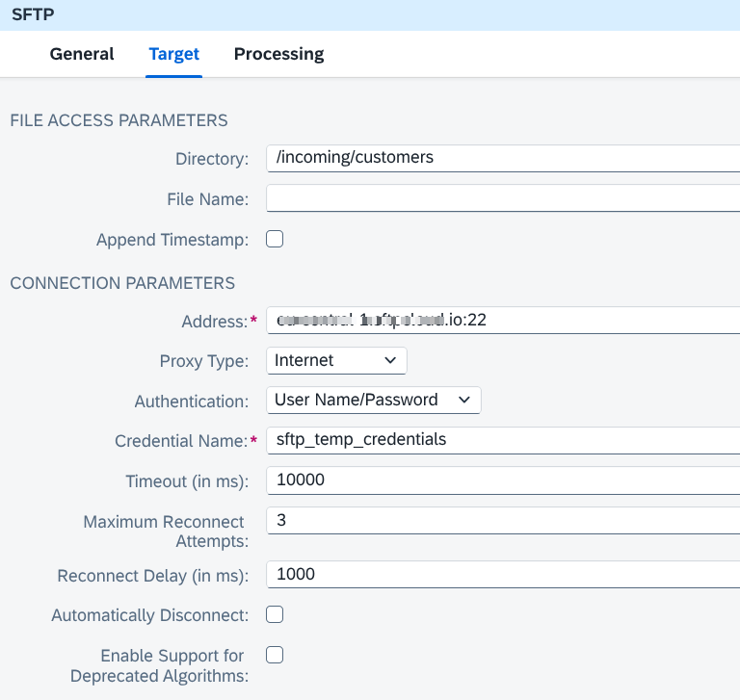
Task: Select the Target tab
Action: pos(173,54)
